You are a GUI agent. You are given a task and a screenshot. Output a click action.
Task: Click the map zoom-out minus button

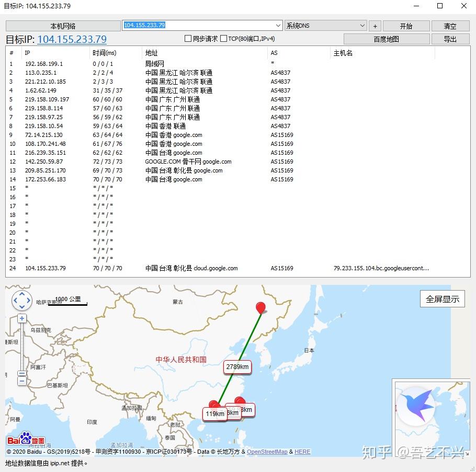click(22, 381)
